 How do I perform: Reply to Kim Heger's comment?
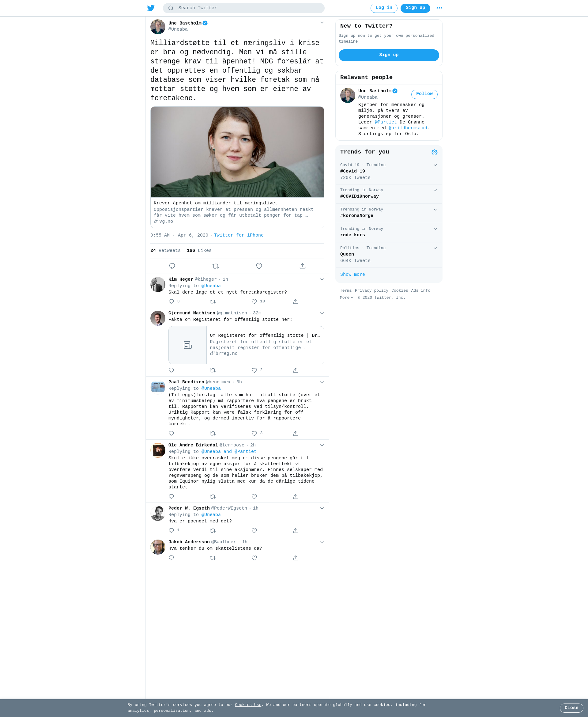[171, 302]
